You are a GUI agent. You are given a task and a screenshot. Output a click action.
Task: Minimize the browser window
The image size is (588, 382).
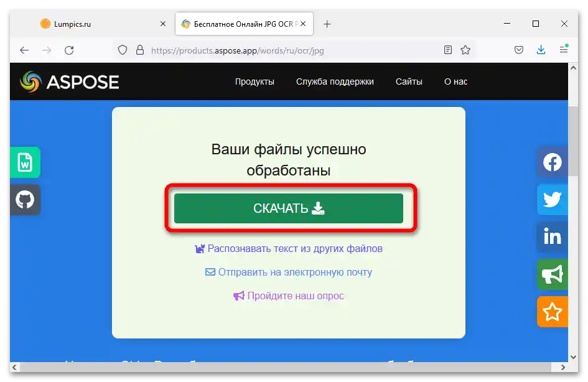tap(507, 24)
